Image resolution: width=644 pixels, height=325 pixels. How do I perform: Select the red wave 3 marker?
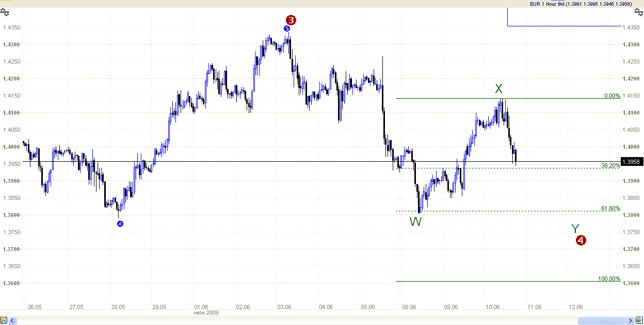coord(291,20)
